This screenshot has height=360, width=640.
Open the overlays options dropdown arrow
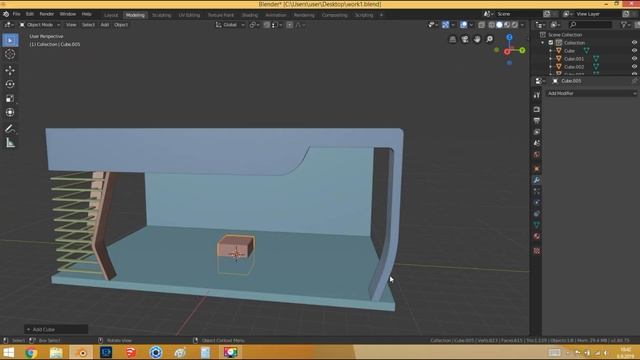(471, 25)
